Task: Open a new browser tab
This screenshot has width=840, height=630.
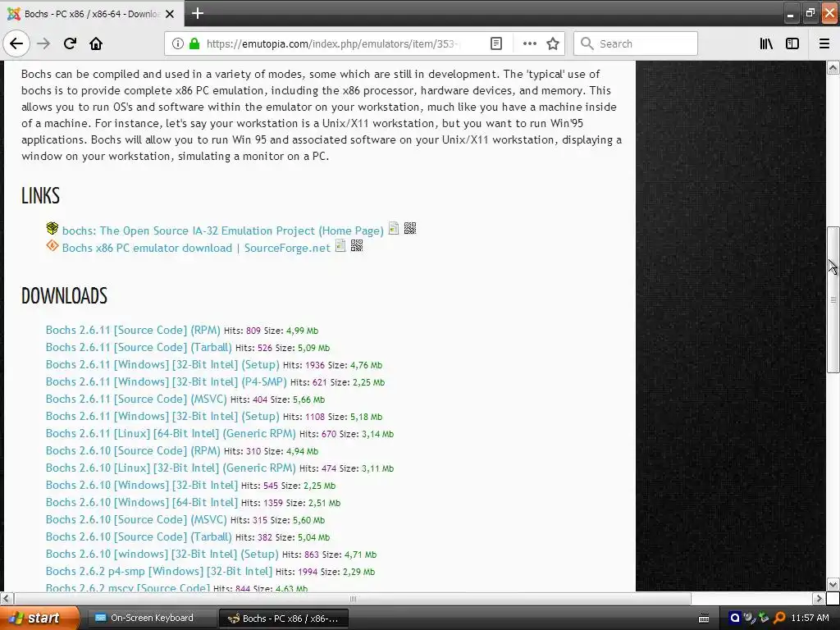Action: [x=197, y=13]
